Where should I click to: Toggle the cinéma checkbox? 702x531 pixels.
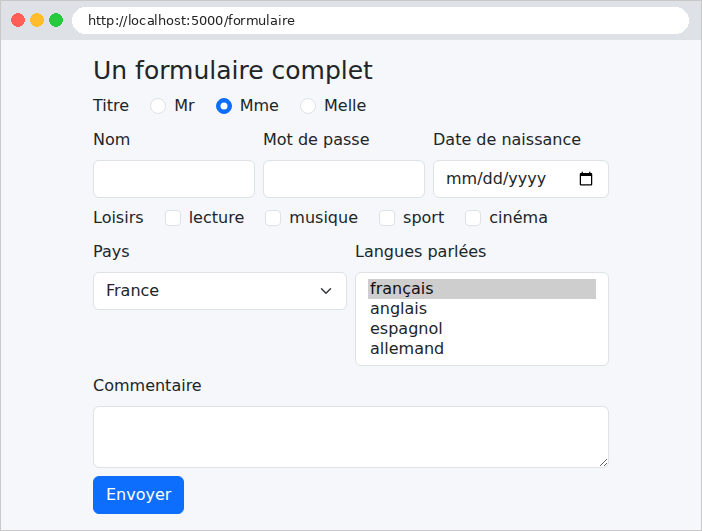click(473, 218)
